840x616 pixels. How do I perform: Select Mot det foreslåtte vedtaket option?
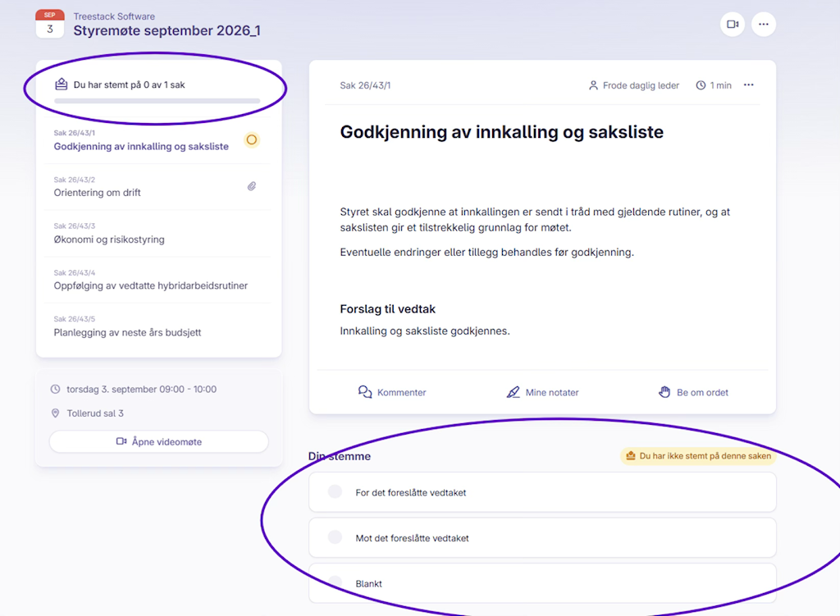542,538
